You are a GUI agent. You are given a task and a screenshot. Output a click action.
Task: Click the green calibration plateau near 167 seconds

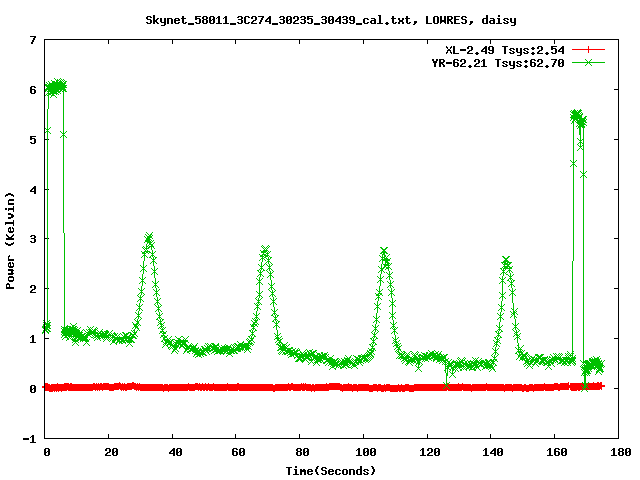(578, 118)
